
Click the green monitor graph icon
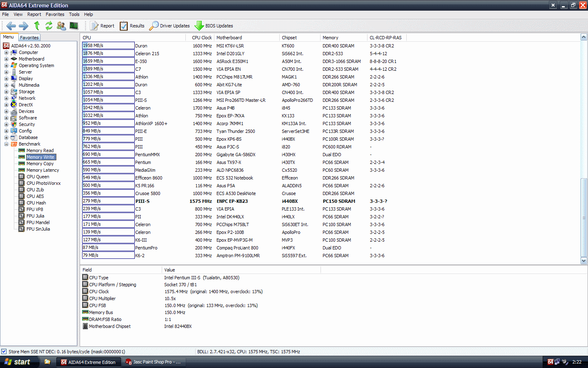tap(74, 26)
